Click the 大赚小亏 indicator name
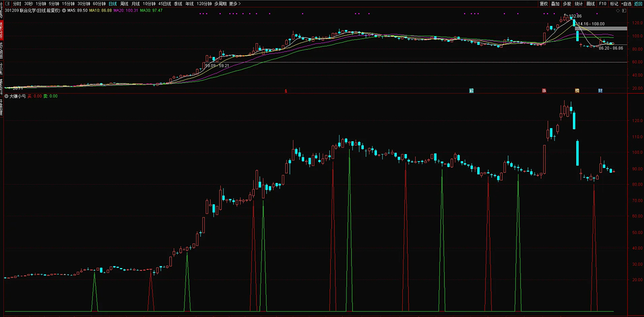This screenshot has width=644, height=317. [18, 96]
